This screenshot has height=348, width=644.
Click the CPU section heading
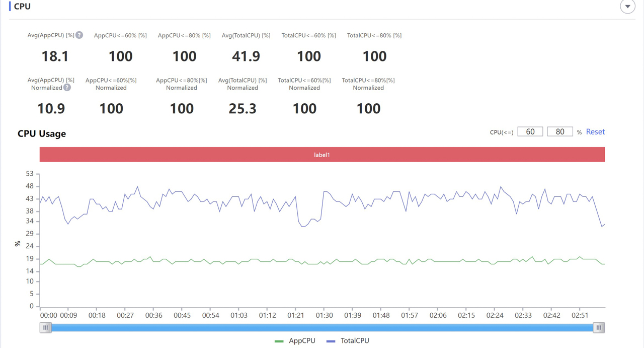(x=23, y=7)
